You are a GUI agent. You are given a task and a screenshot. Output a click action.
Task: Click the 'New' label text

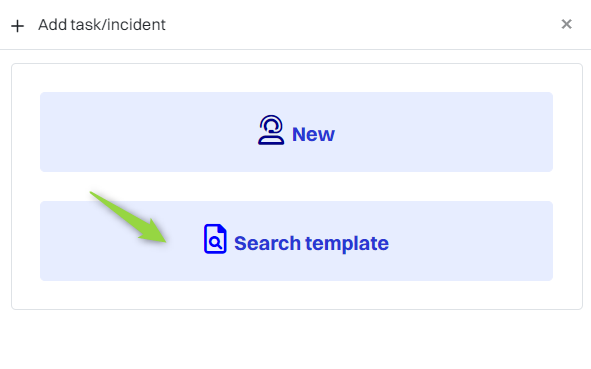click(313, 134)
